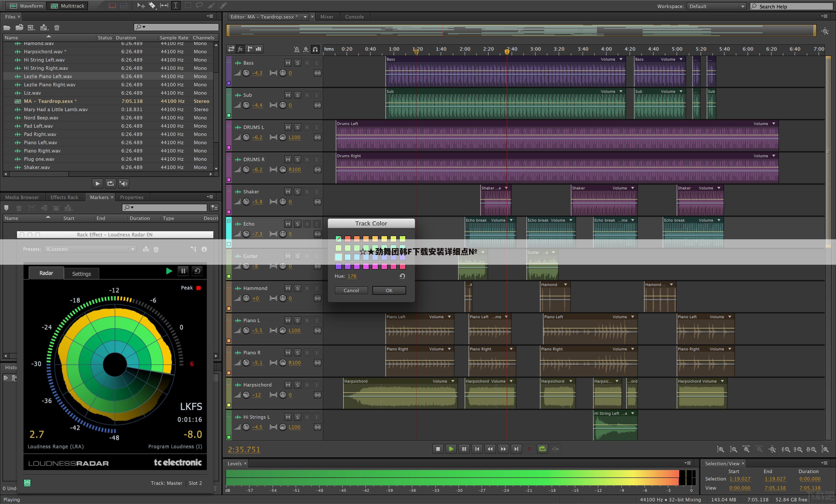This screenshot has width=836, height=504.
Task: Pause the Loudness Radar
Action: click(x=183, y=271)
